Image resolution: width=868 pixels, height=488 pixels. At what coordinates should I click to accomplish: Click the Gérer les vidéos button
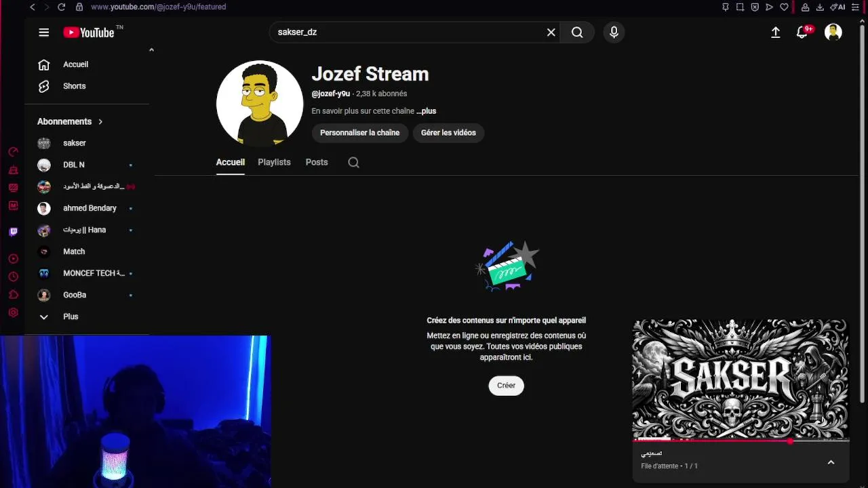point(448,133)
